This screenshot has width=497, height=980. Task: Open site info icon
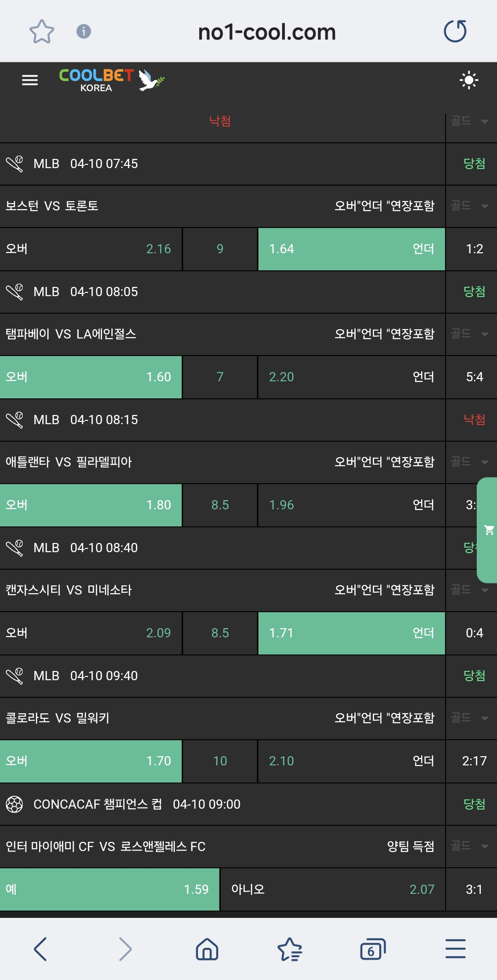click(83, 32)
